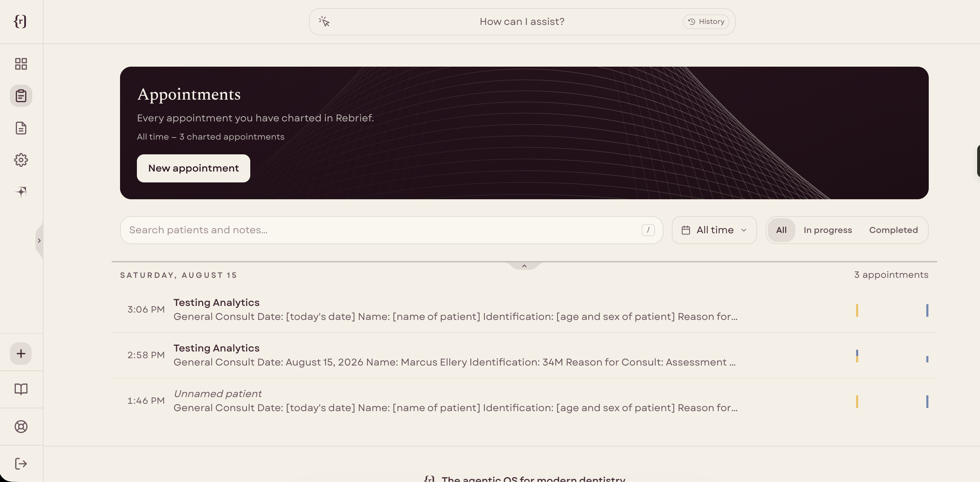Viewport: 980px width, 482px height.
Task: Open the 3:06 PM Testing Analytics appointment
Action: pos(524,310)
